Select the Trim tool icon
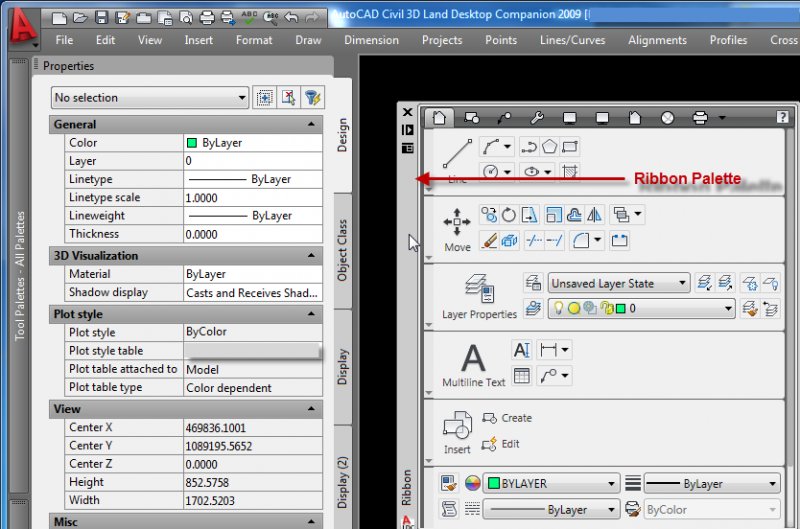Viewport: 800px width, 529px height. point(534,240)
